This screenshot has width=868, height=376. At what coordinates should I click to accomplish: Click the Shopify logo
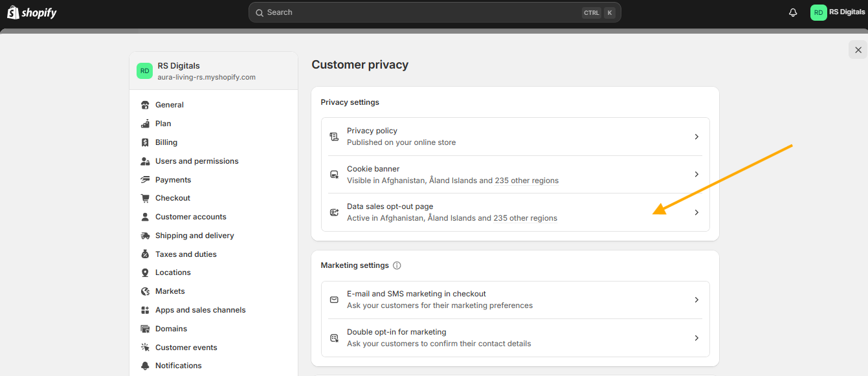pyautogui.click(x=32, y=12)
